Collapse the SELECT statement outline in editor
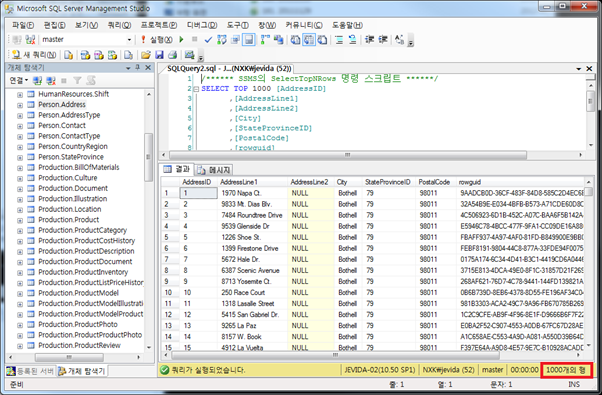Viewport: 602px width, 395px height. point(196,89)
